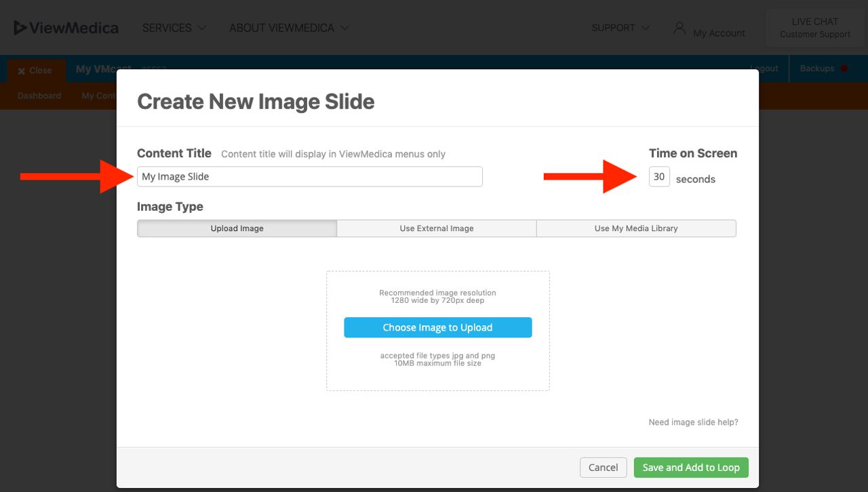Expand the SUPPORT dropdown menu
The height and width of the screenshot is (492, 868).
click(x=619, y=28)
